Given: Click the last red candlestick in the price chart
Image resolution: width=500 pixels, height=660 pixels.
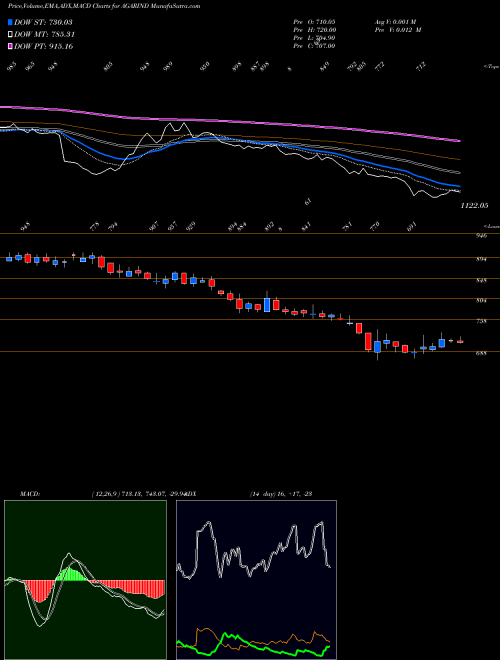Looking at the screenshot, I should pos(460,341).
